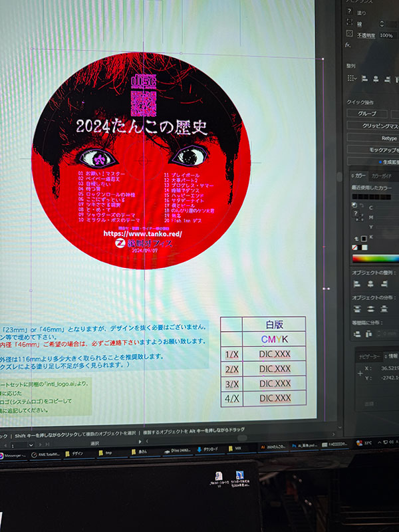The height and width of the screenshot is (532, 399).
Task: Jump to last artboard arrow
Action: (x=47, y=444)
